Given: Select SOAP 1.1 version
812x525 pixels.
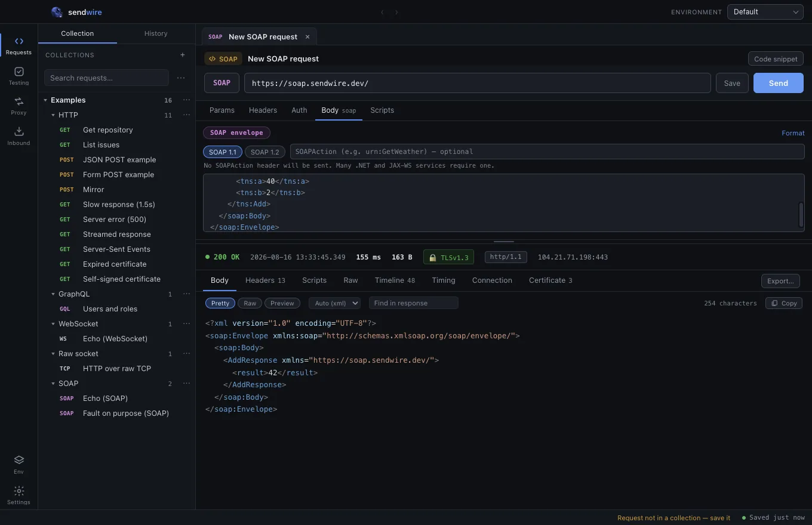Looking at the screenshot, I should pos(223,152).
